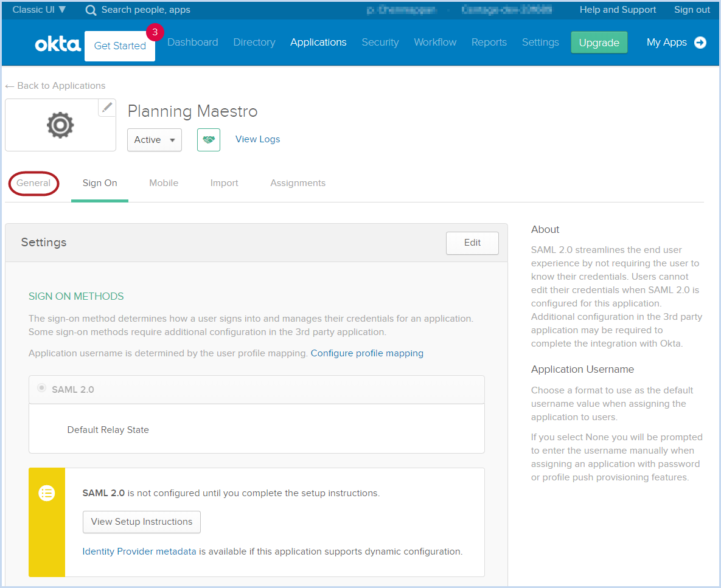Expand the Classic UI dropdown
The image size is (721, 588).
tap(39, 10)
